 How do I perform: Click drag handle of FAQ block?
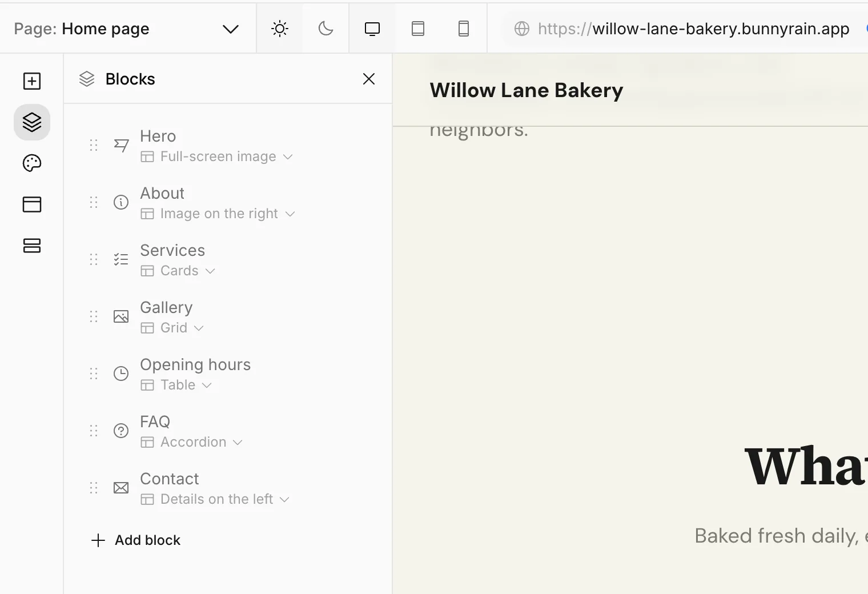coord(94,431)
